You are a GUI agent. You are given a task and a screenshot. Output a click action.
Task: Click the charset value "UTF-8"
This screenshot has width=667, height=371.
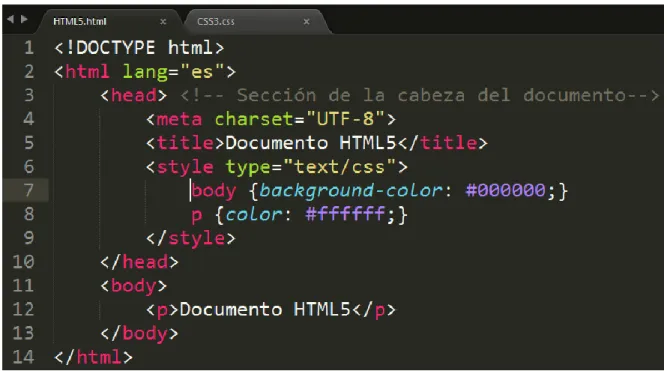tap(345, 119)
